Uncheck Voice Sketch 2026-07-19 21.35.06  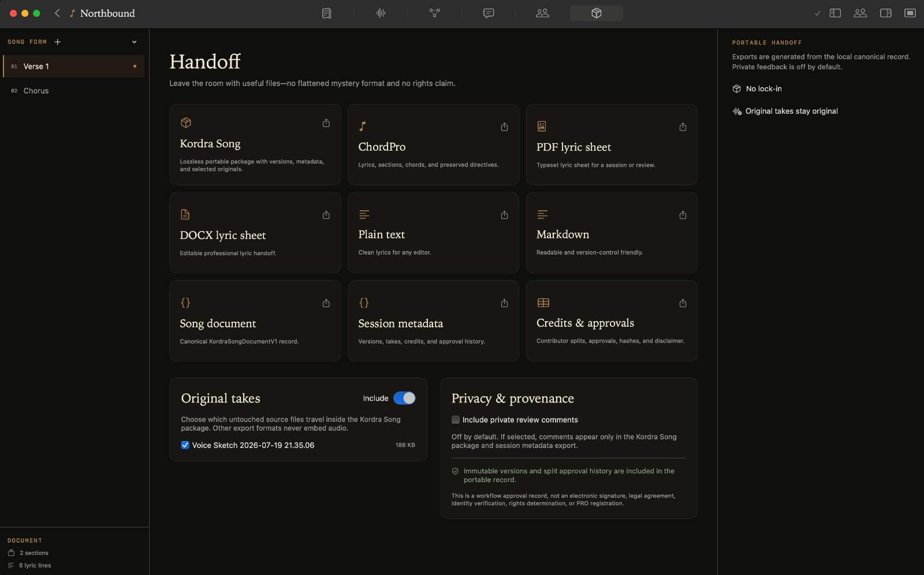click(x=185, y=445)
